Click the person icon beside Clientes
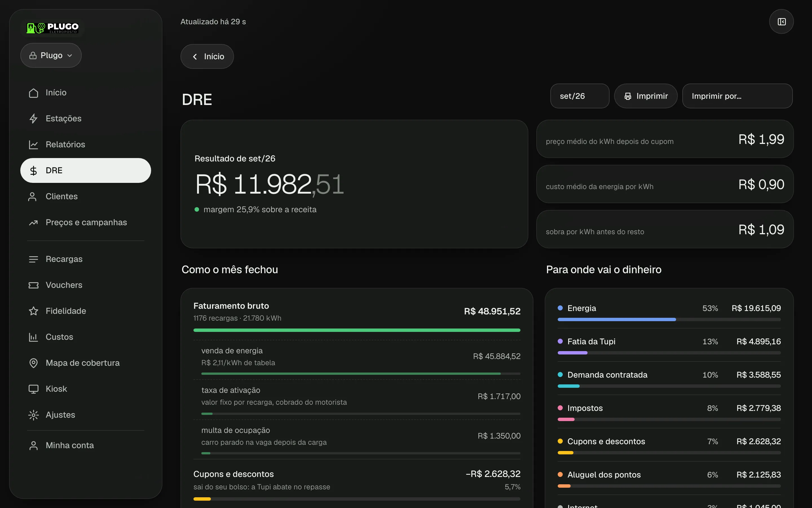Image resolution: width=812 pixels, height=508 pixels. coord(32,196)
